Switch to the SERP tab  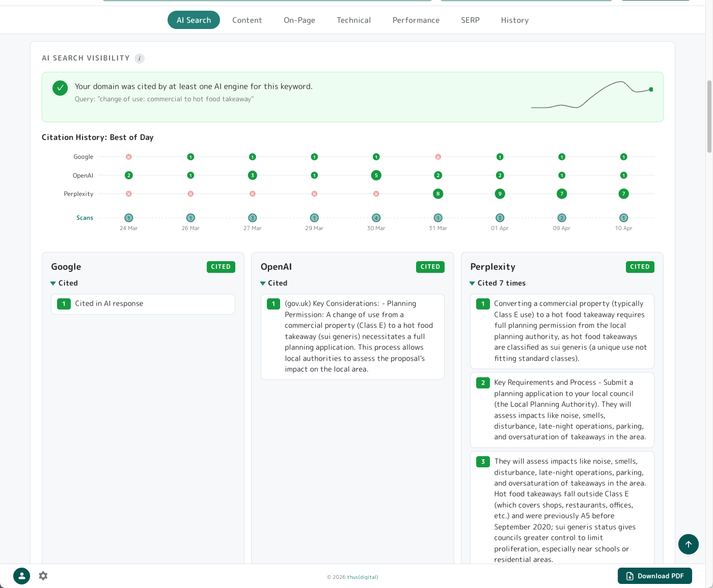click(470, 20)
